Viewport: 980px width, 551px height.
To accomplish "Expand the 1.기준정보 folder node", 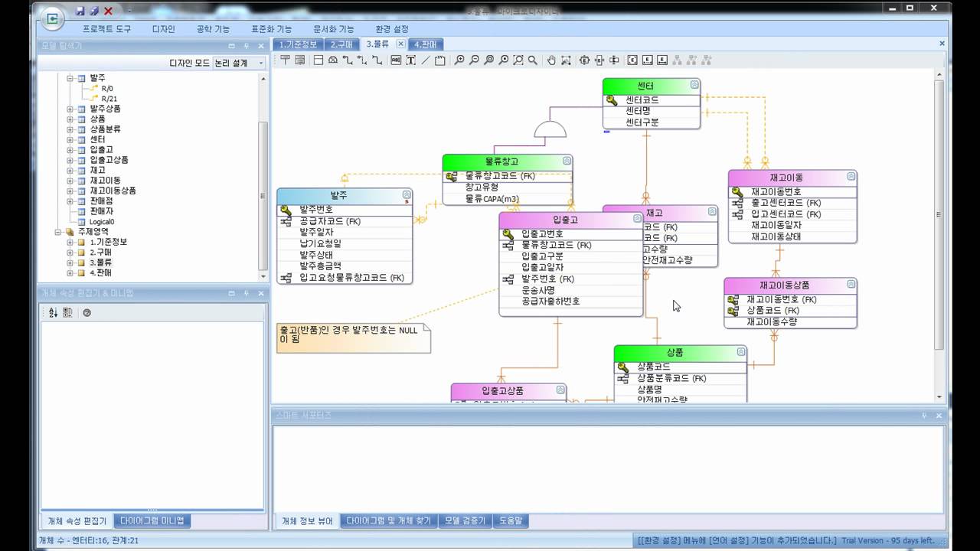I will click(70, 242).
